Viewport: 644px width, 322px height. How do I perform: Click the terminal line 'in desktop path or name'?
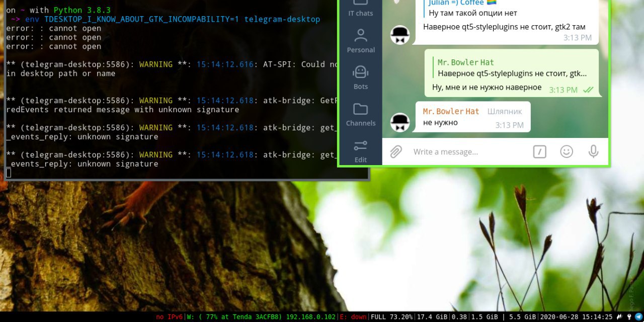pyautogui.click(x=61, y=73)
